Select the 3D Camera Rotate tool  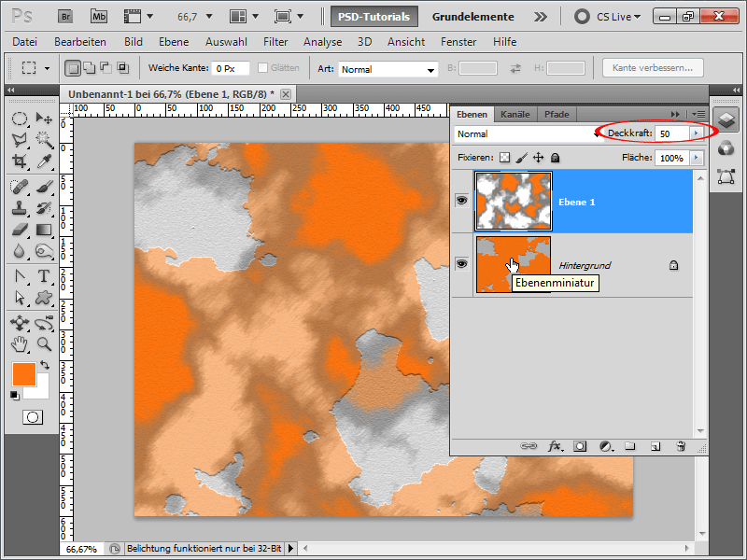tap(44, 323)
